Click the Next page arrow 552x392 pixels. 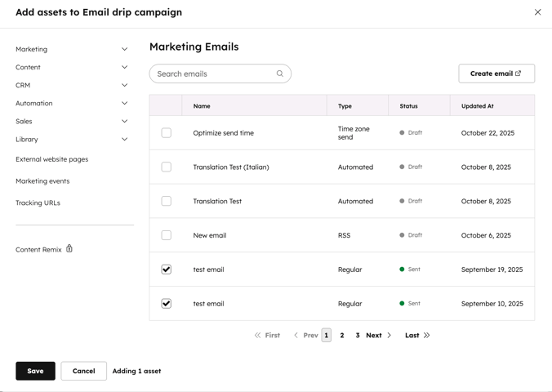390,335
